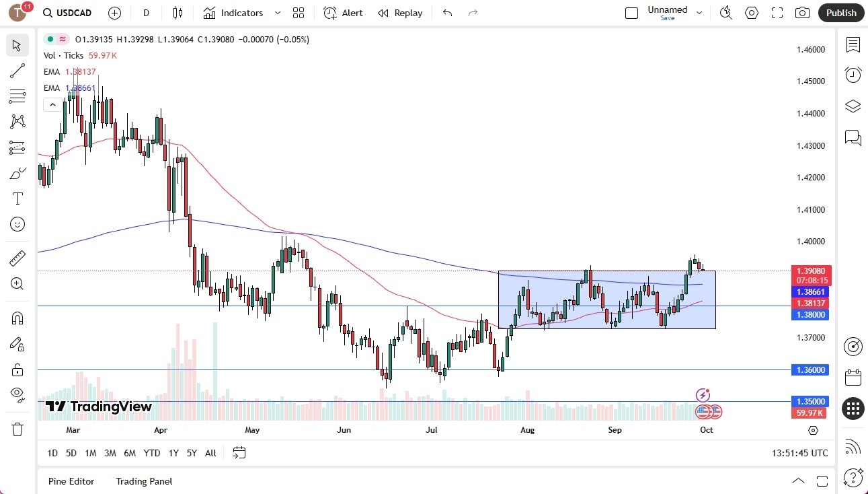Select the Trend Line drawing tool
This screenshot has height=494, width=868.
(x=17, y=71)
